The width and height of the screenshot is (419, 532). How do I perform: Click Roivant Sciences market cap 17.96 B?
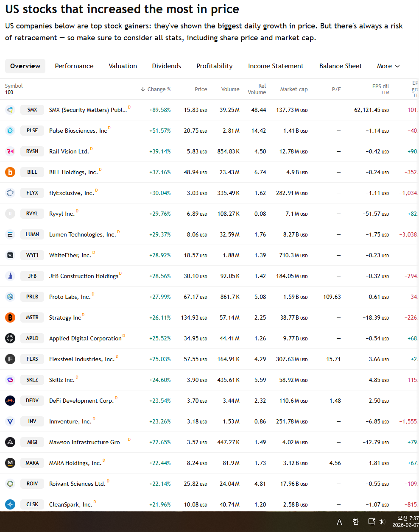point(294,484)
